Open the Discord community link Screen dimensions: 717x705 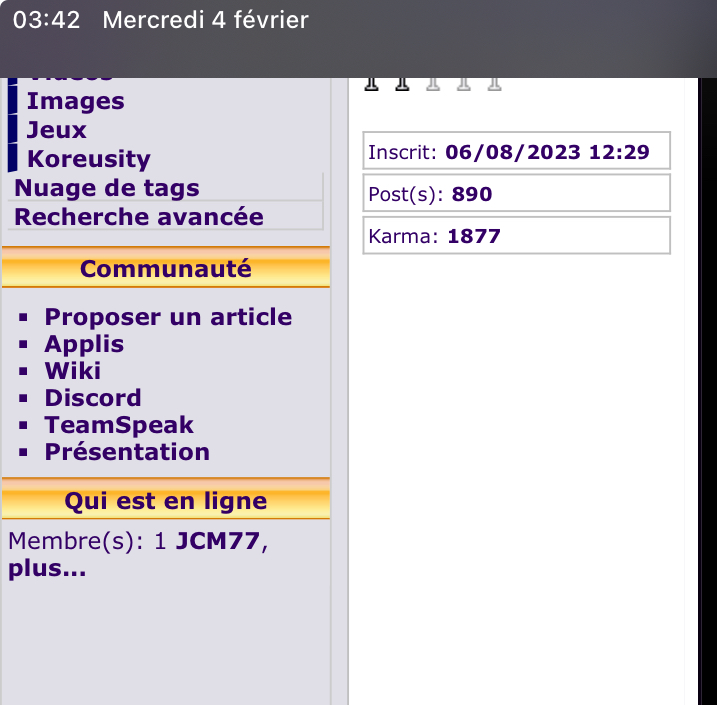(93, 398)
